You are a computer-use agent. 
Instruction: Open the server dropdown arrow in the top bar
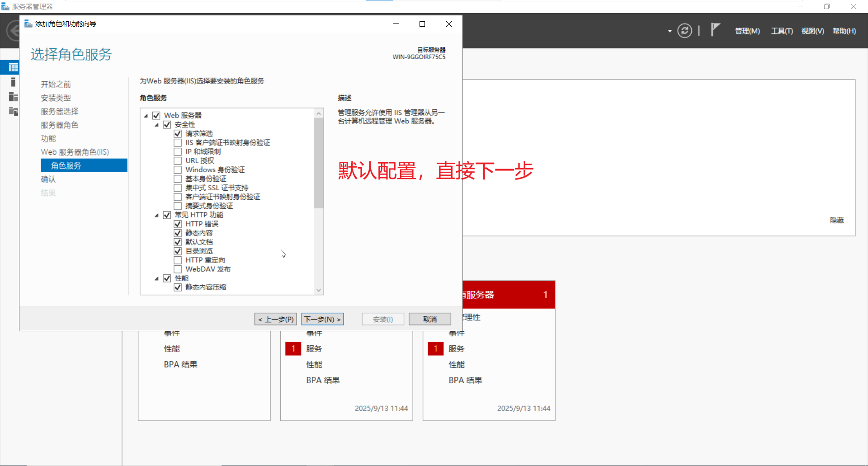(x=669, y=31)
